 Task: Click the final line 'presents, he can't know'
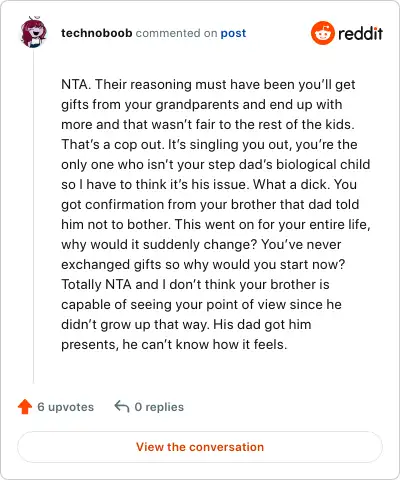[174, 344]
